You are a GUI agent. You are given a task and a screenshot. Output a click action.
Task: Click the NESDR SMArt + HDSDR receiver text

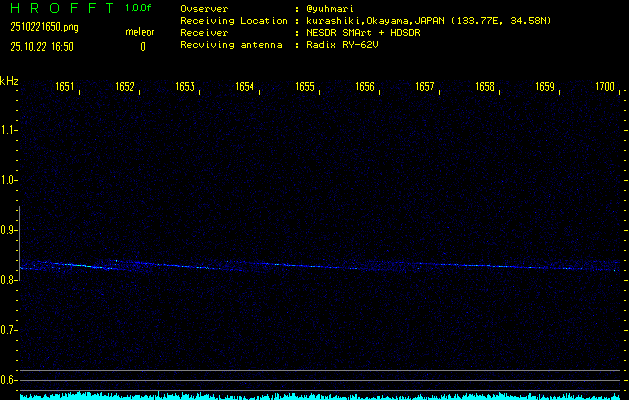366,33
